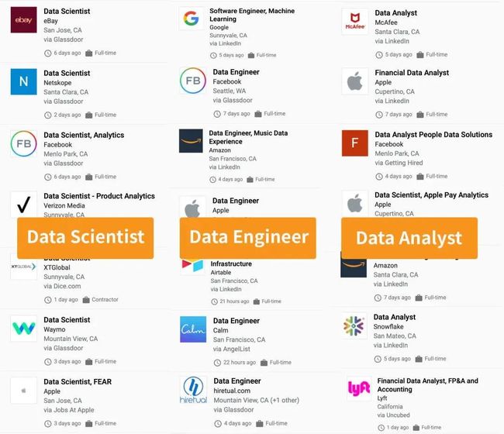Open the Snowflake company logo
Image resolution: width=504 pixels, height=434 pixels.
[354, 325]
